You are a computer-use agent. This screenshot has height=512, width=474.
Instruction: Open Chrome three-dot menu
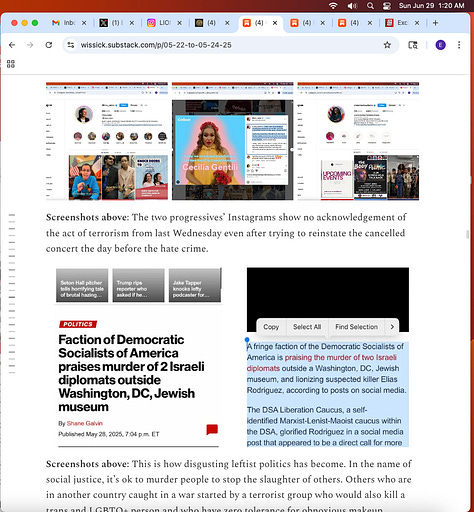coord(459,45)
